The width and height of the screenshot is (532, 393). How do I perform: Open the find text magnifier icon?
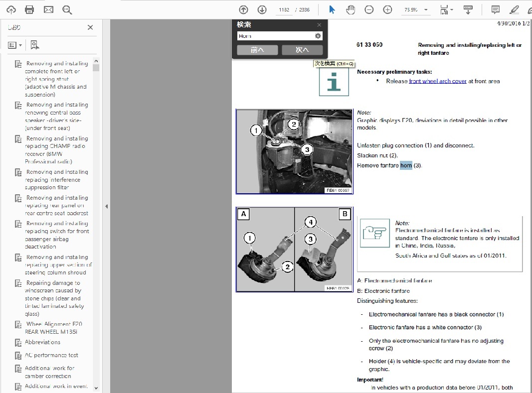pyautogui.click(x=67, y=10)
